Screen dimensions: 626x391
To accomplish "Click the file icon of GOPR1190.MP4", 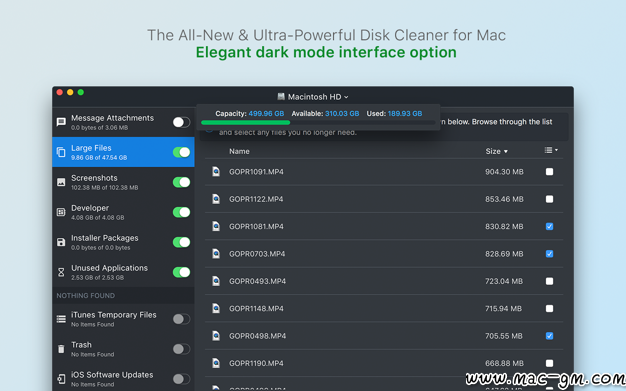I will [216, 363].
